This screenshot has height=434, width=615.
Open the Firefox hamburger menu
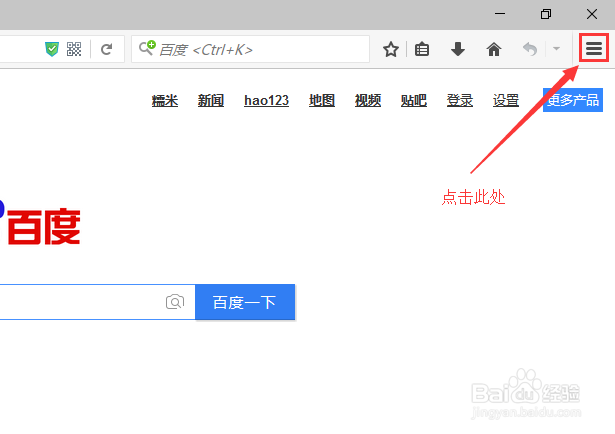tap(594, 49)
